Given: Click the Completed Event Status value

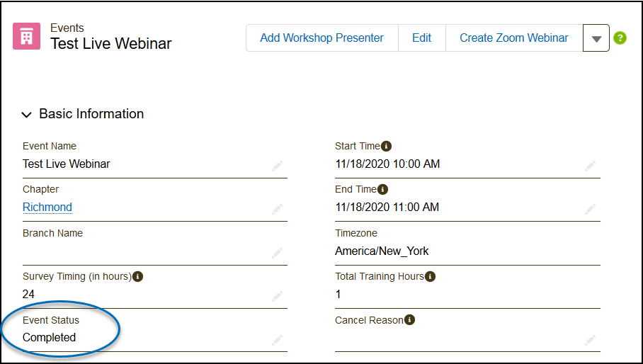Looking at the screenshot, I should pos(49,337).
